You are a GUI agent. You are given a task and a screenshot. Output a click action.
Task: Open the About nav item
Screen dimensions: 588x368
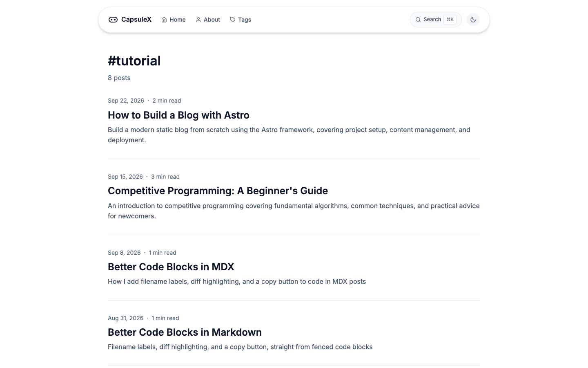coord(208,20)
